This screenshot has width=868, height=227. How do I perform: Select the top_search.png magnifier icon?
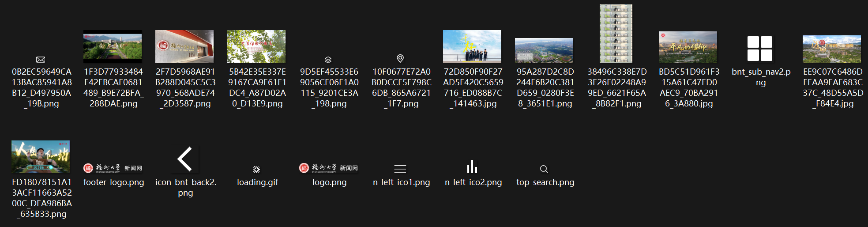pos(544,169)
